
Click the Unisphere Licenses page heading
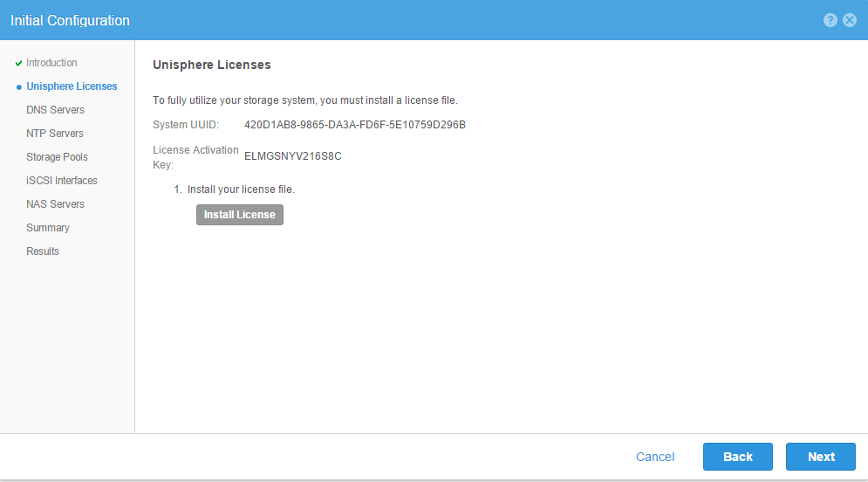tap(212, 65)
